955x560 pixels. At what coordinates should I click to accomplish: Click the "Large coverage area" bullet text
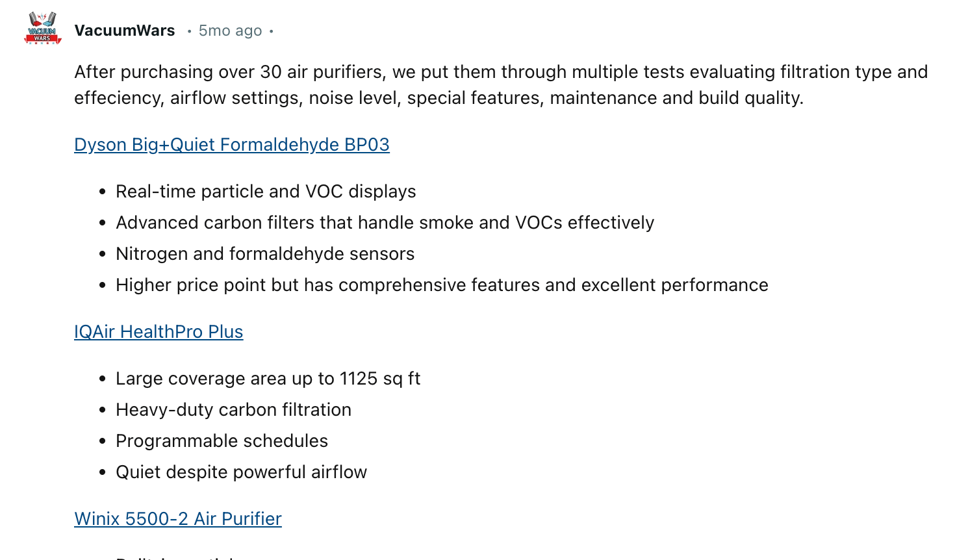(268, 378)
